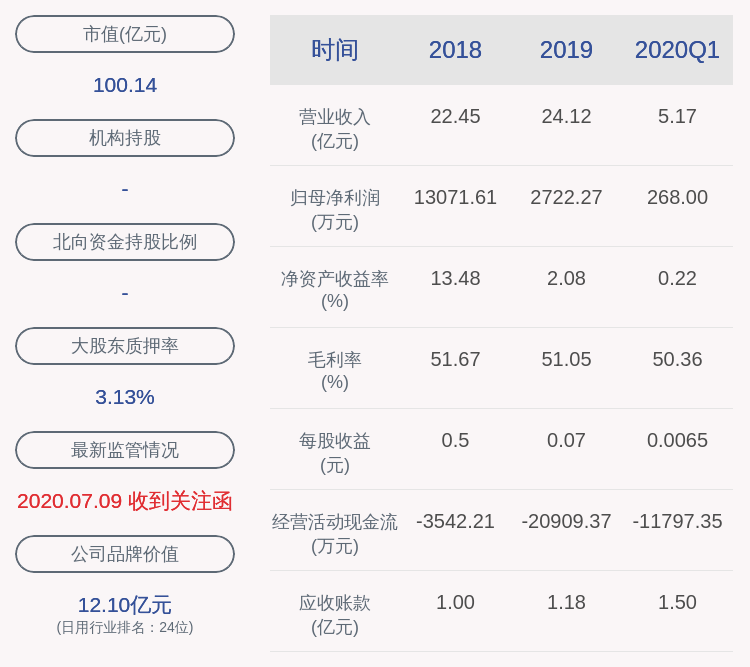The image size is (750, 667).
Task: Click the gross margin value 51.05
Action: pos(566,359)
